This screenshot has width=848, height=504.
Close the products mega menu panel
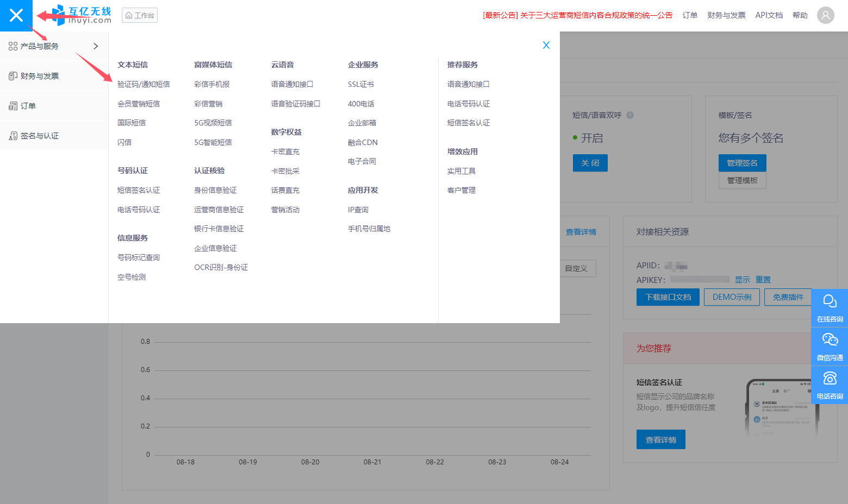pyautogui.click(x=546, y=45)
